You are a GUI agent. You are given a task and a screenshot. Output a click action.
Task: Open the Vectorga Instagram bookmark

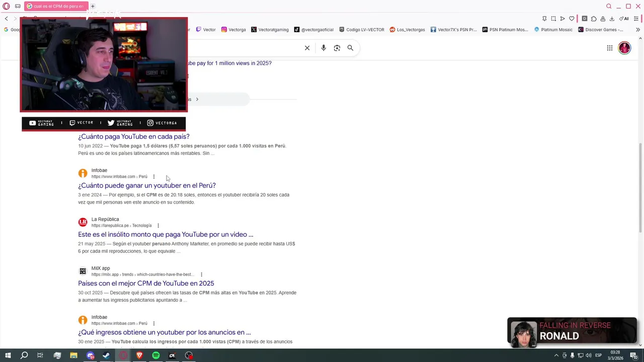coord(233,30)
